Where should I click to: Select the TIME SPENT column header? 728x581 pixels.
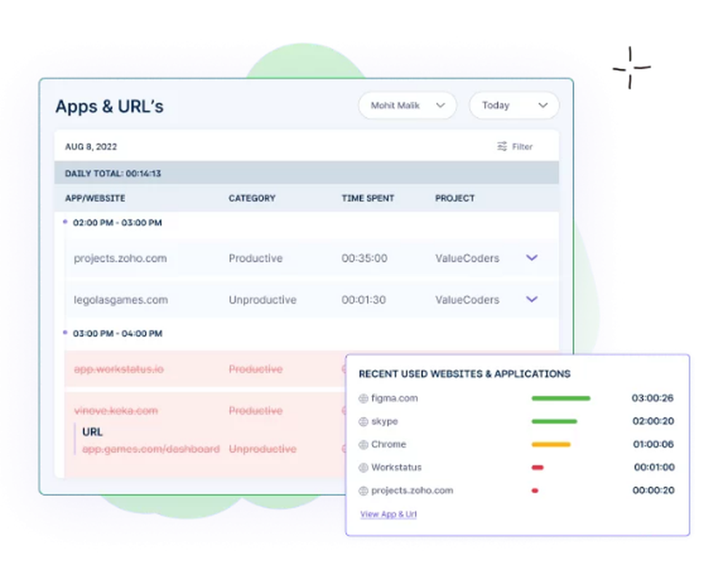point(368,198)
